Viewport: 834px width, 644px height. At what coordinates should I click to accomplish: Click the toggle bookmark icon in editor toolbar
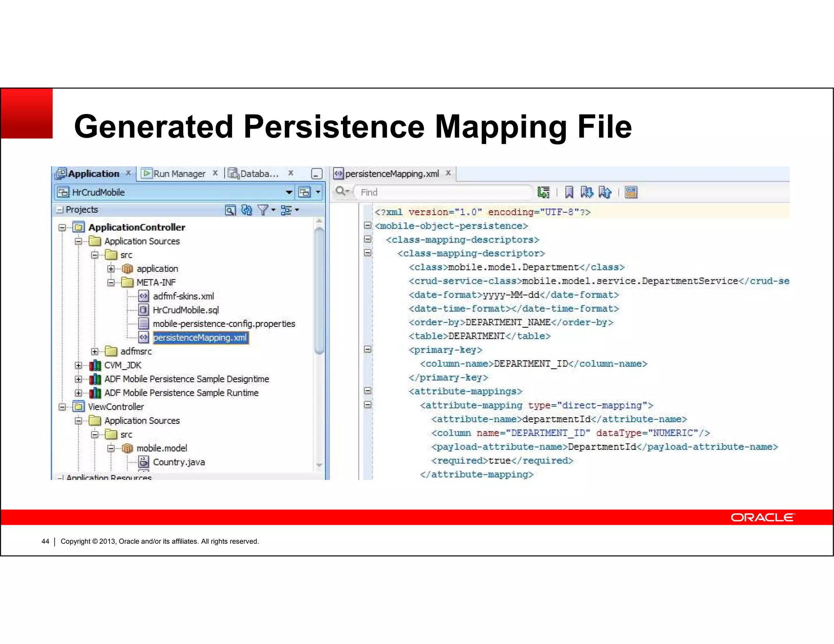(569, 192)
